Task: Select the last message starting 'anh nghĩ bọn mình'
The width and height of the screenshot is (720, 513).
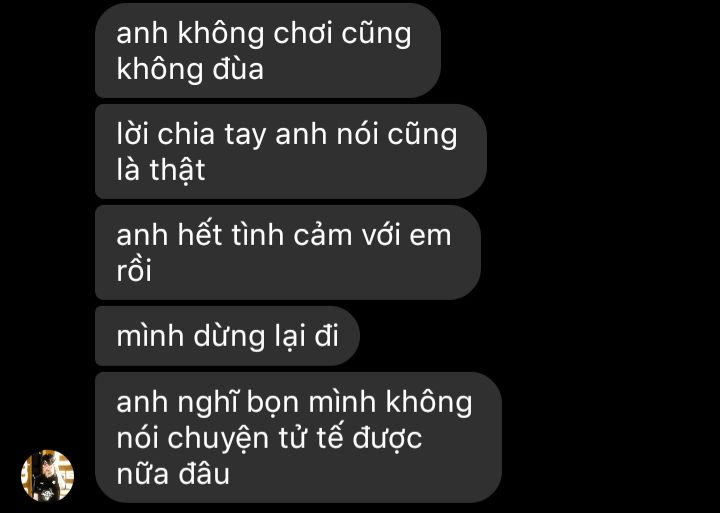Action: coord(298,437)
